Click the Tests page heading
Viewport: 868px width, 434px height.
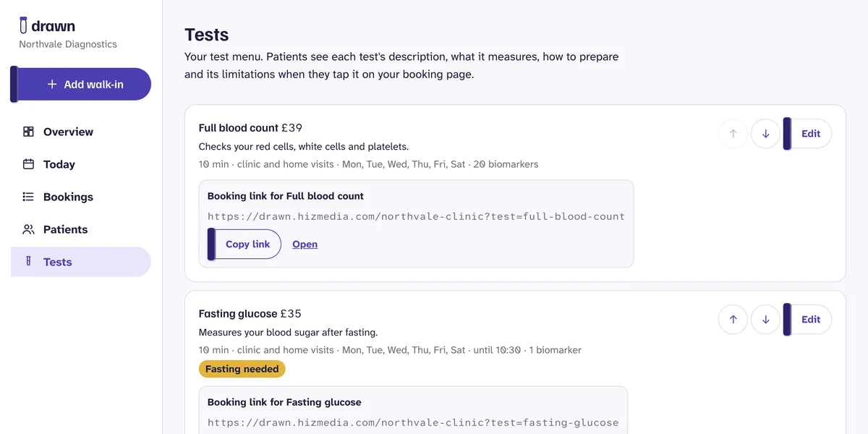coord(207,35)
